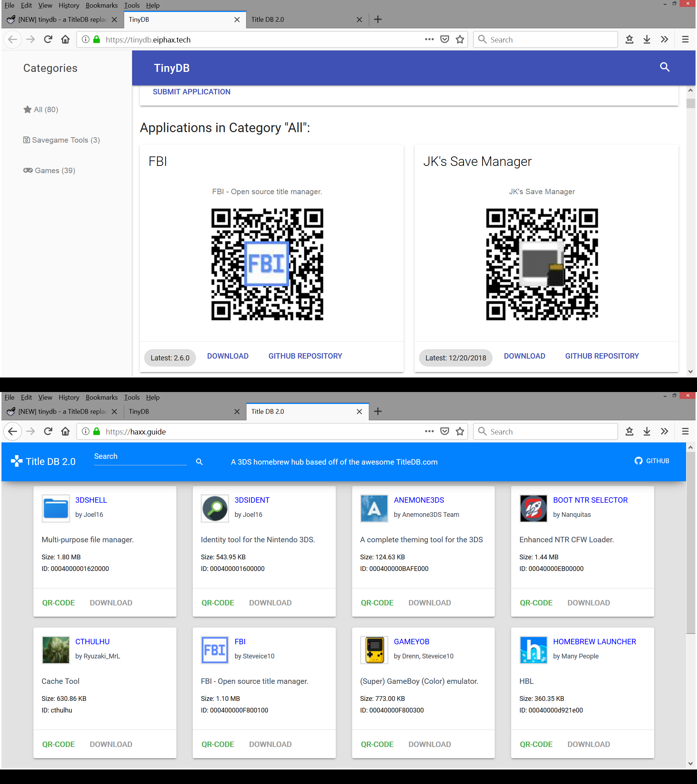Click the FBI QR code image

click(268, 264)
